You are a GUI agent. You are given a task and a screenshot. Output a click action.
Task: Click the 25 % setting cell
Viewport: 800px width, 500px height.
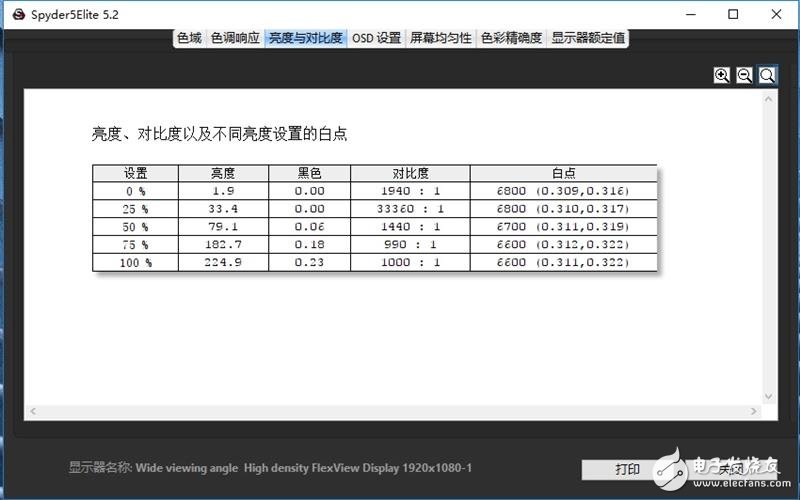pos(135,209)
